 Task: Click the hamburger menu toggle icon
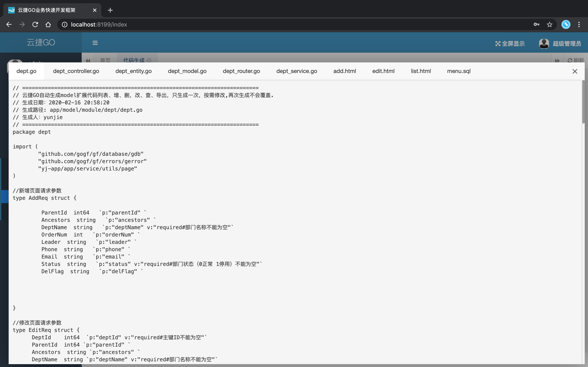click(x=95, y=43)
